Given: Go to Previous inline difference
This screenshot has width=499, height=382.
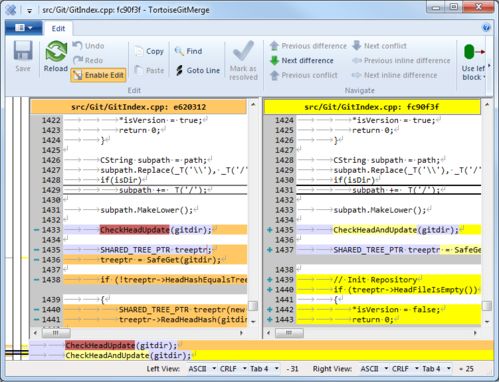Looking at the screenshot, I should coord(401,60).
